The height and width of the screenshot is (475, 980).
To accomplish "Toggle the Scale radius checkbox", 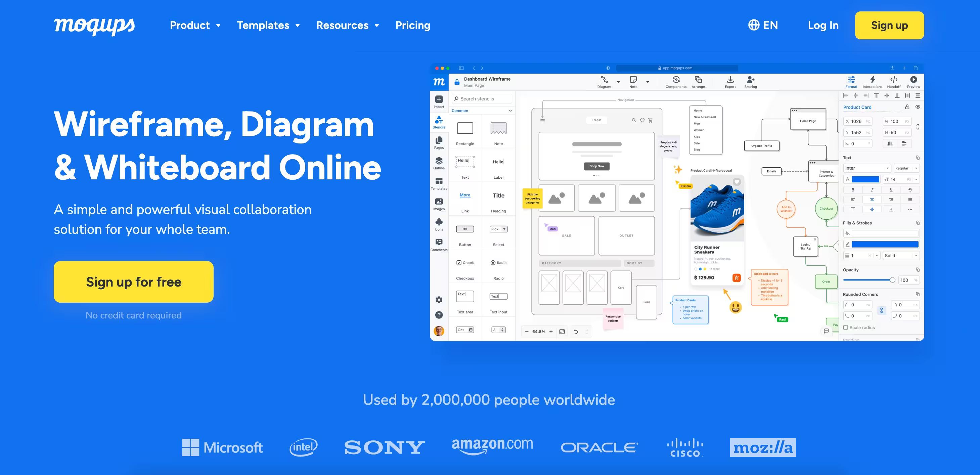I will [845, 327].
